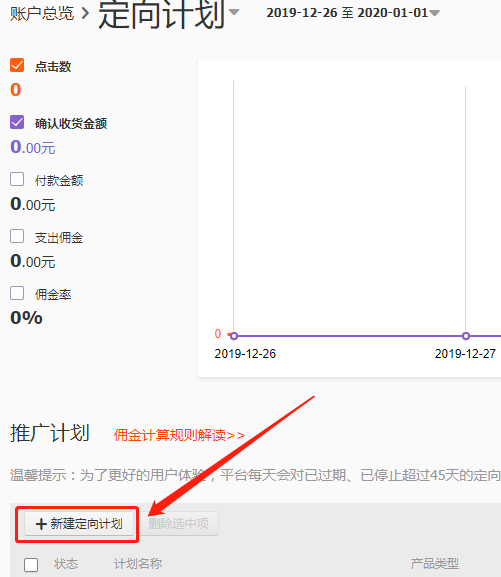Click the 计划名称 column header
This screenshot has width=501, height=577.
point(138,564)
